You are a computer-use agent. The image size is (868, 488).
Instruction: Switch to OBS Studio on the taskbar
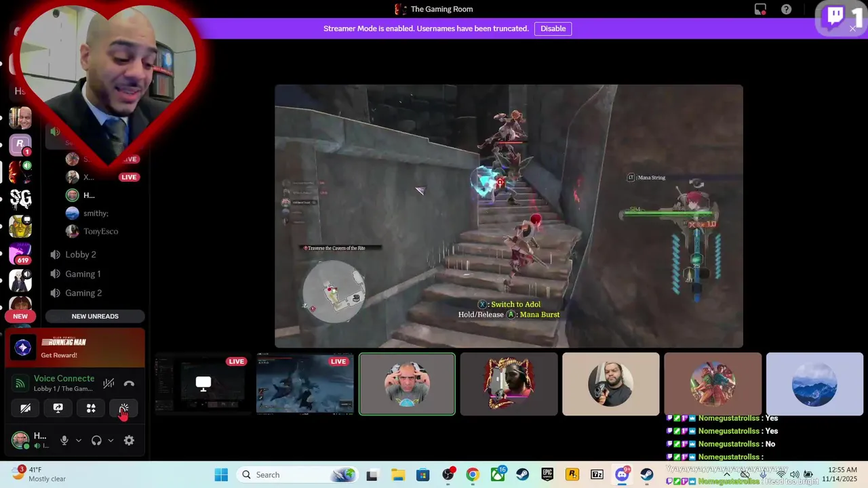(x=448, y=474)
